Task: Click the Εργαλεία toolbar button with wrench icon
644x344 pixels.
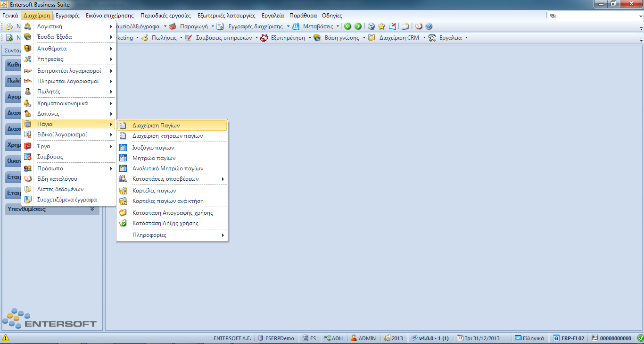Action: [x=446, y=38]
